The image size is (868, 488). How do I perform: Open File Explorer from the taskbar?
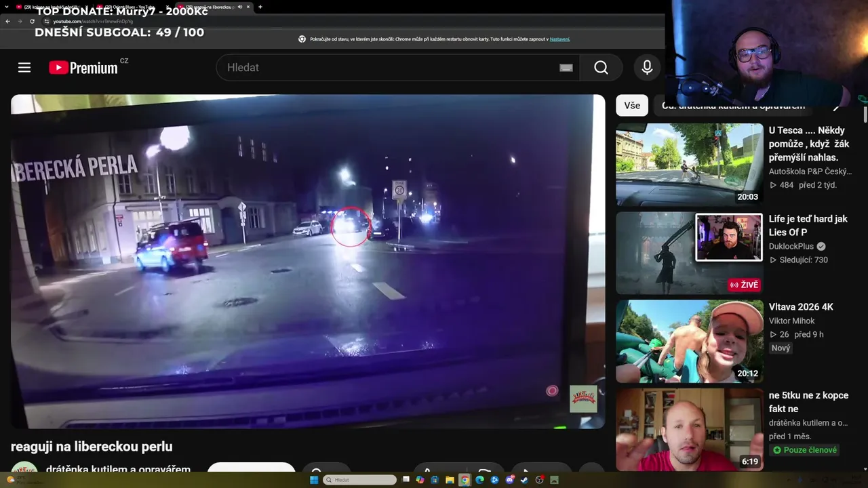point(450,480)
